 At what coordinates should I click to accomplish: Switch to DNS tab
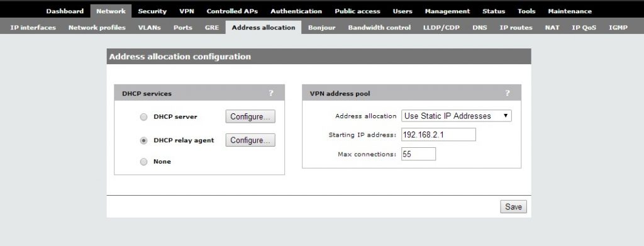[480, 28]
